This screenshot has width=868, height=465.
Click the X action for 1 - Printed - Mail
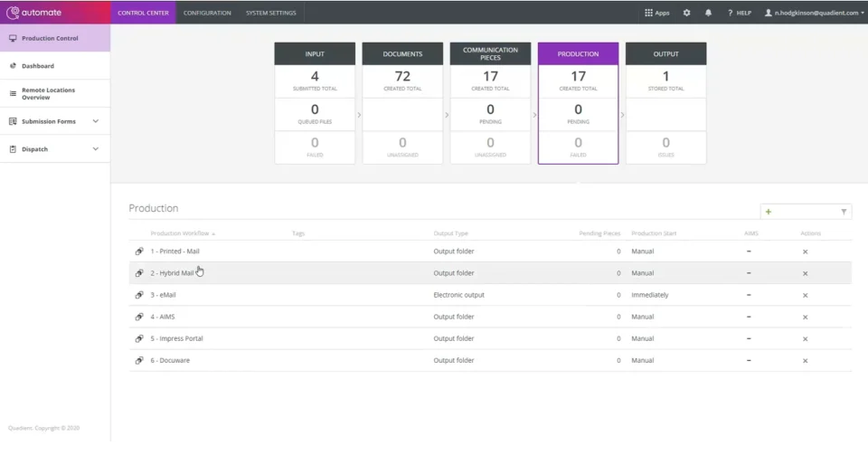(806, 251)
